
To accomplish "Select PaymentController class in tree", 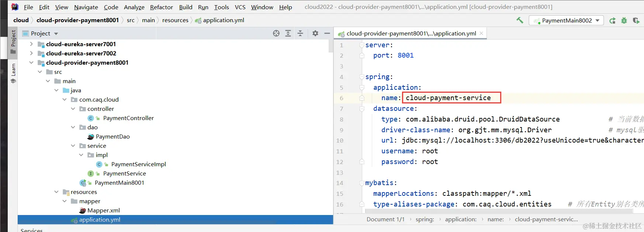I will point(128,118).
